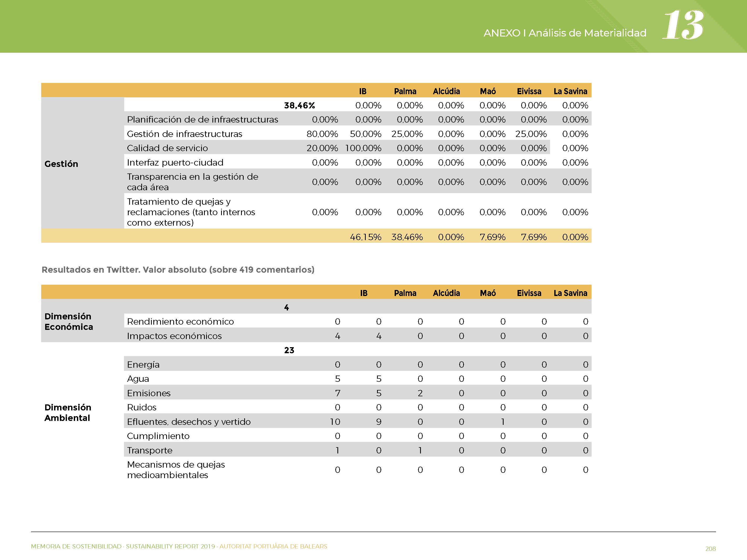Click the 'Dimensión Ambiental' category label

tap(67, 413)
